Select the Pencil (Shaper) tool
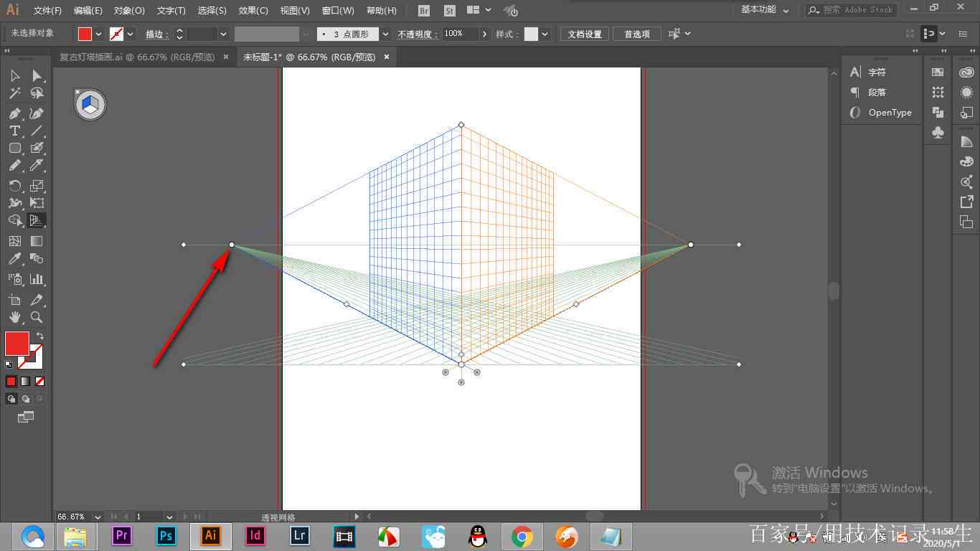The width and height of the screenshot is (980, 551). point(14,165)
